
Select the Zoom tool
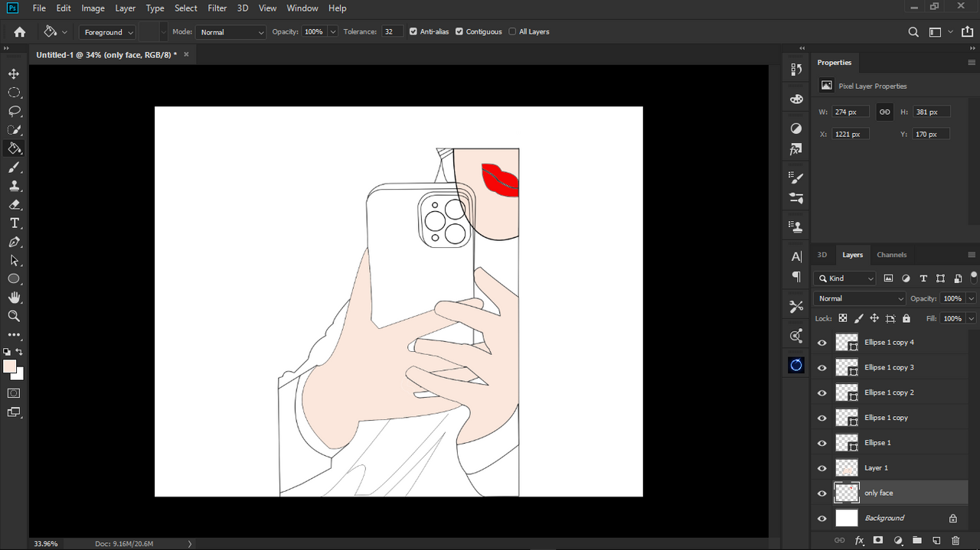[14, 316]
